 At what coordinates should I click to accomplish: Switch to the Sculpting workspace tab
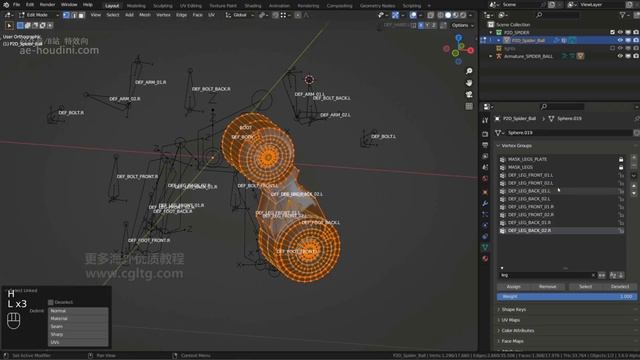coord(162,6)
